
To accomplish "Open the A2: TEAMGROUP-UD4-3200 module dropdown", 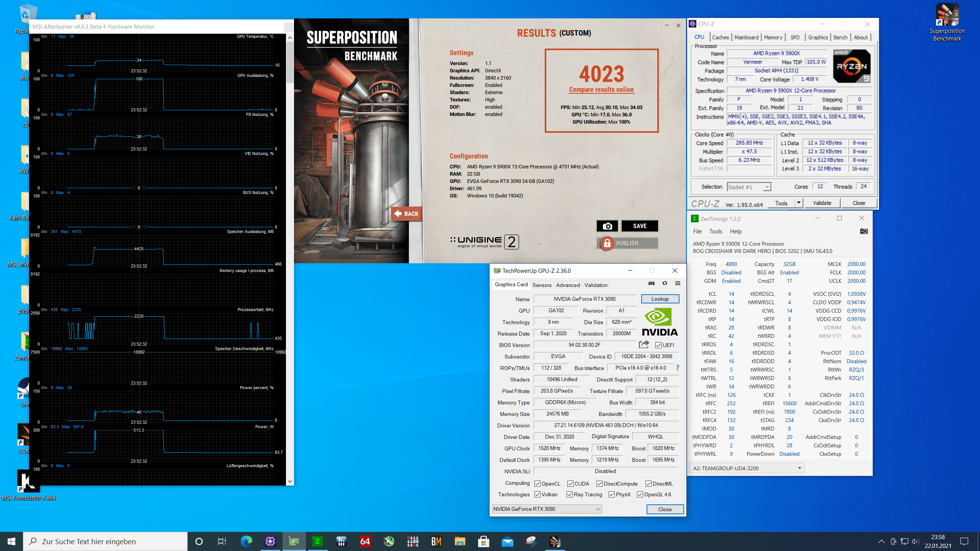I will click(x=799, y=468).
